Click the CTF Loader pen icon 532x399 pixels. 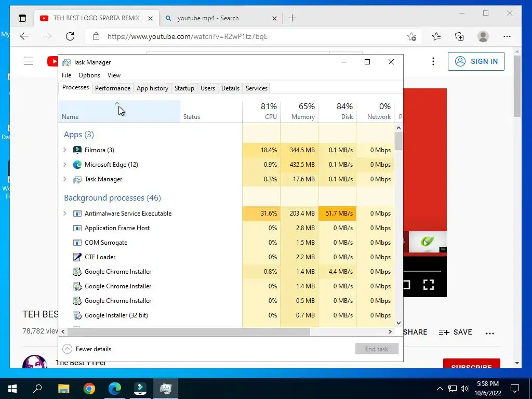point(77,257)
